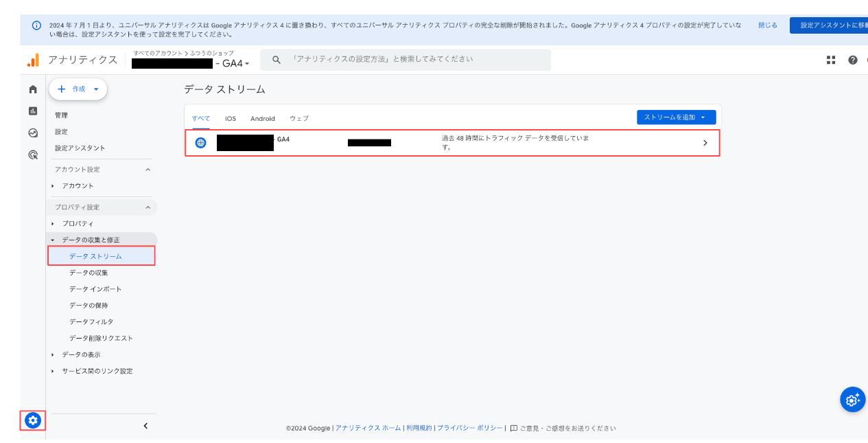Collapse the admin sidebar with left chevron
Screen dimensions: 868x443
[x=145, y=426]
